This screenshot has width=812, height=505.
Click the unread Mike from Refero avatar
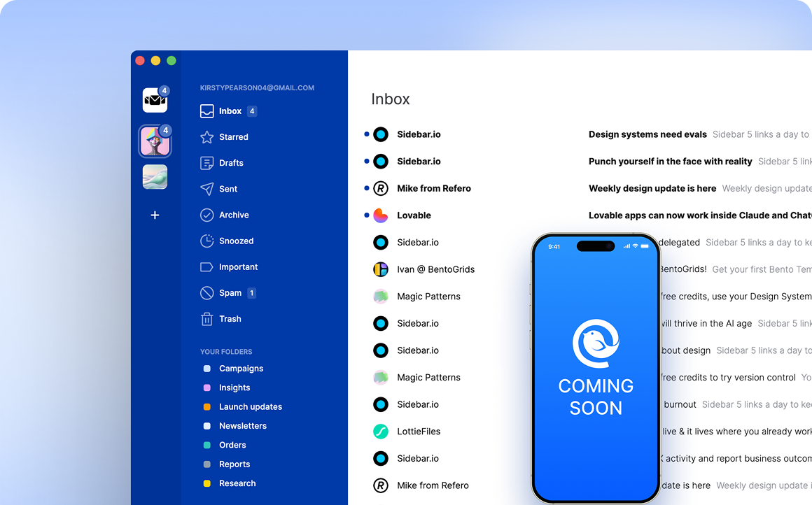(381, 188)
